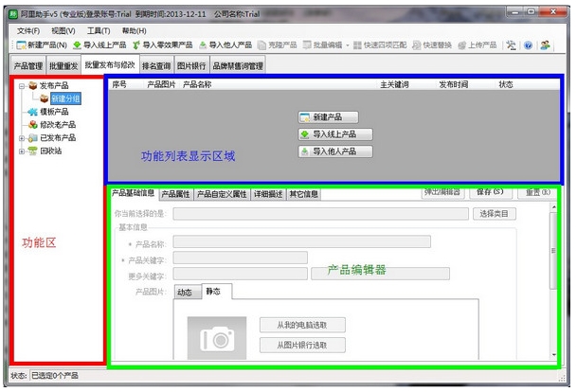
Task: Switch to the 产品自定义属性 editor tab
Action: 222,194
